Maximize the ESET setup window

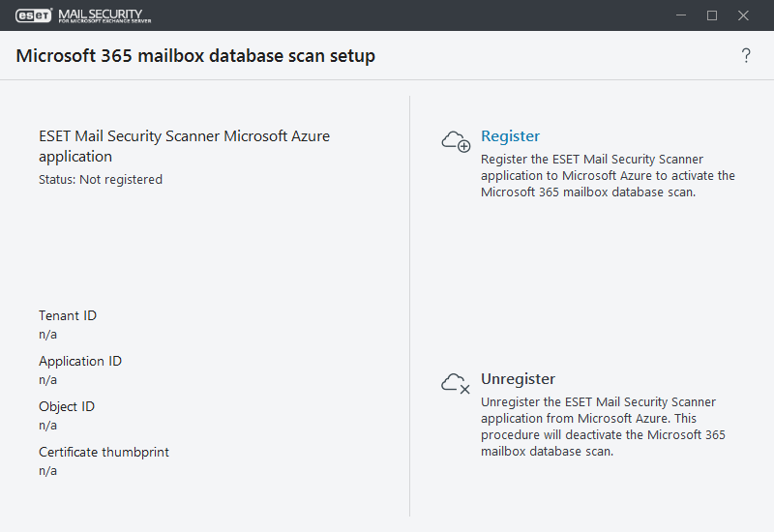tap(712, 15)
